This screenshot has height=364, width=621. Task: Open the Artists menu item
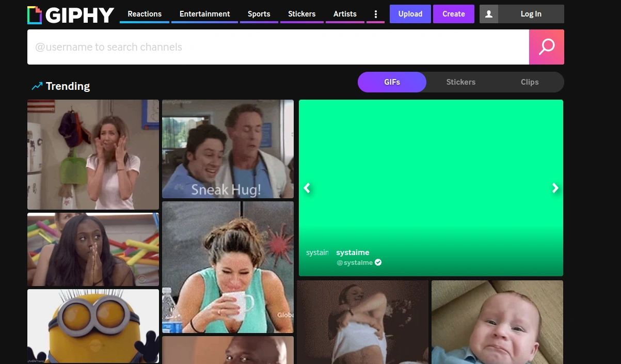[x=345, y=14]
